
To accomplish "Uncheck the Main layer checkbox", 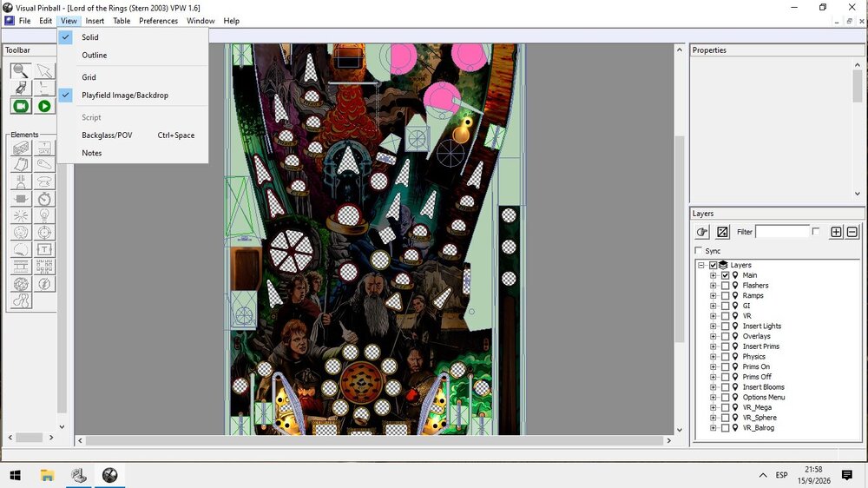I will (725, 274).
